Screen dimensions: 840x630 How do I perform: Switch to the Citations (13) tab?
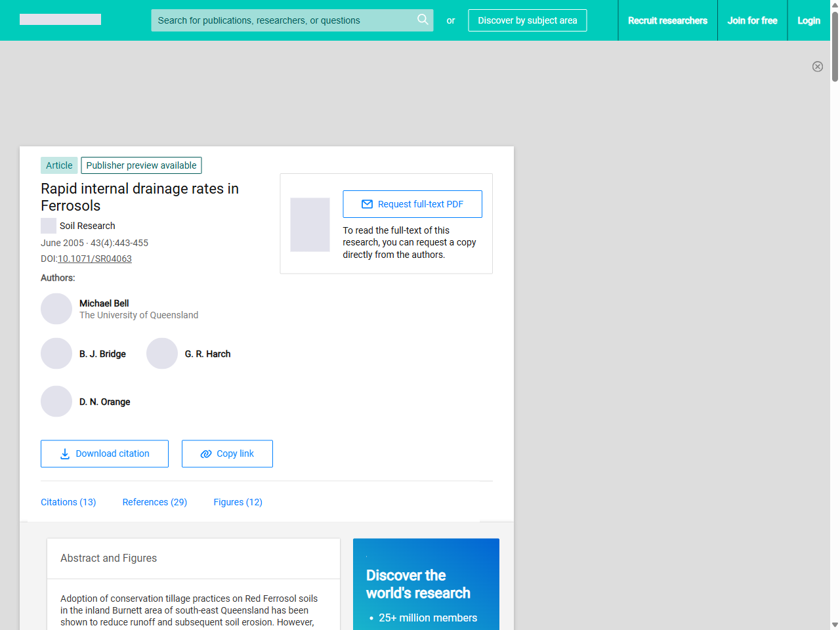(x=68, y=502)
